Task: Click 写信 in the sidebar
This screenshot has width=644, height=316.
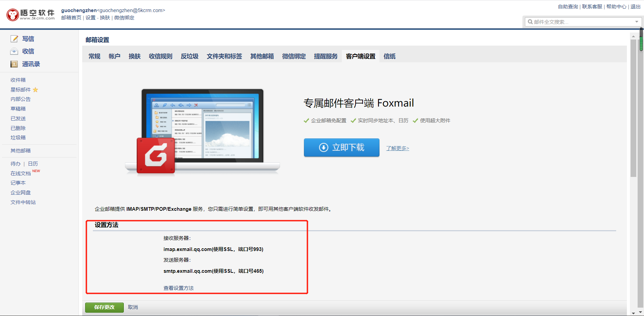Action: (x=28, y=39)
